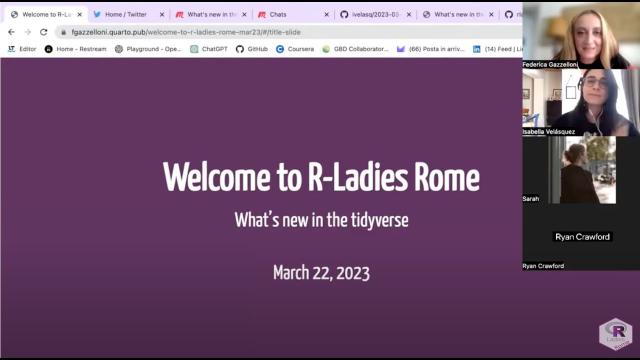640x360 pixels.
Task: Close the Chats tab
Action: (326, 14)
